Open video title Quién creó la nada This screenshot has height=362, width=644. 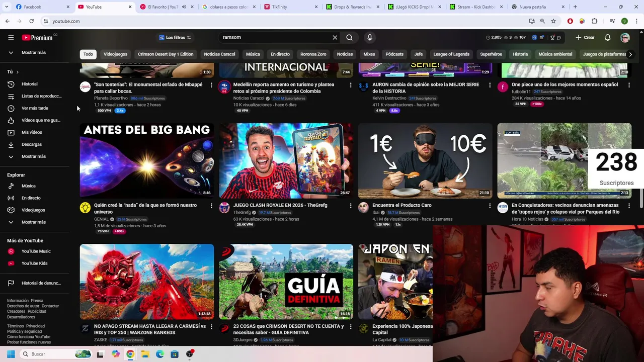pos(145,209)
